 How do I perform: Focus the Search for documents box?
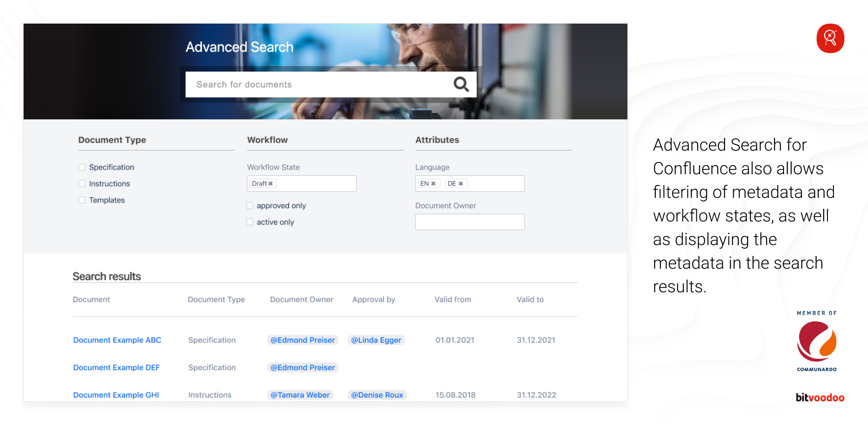pos(331,85)
